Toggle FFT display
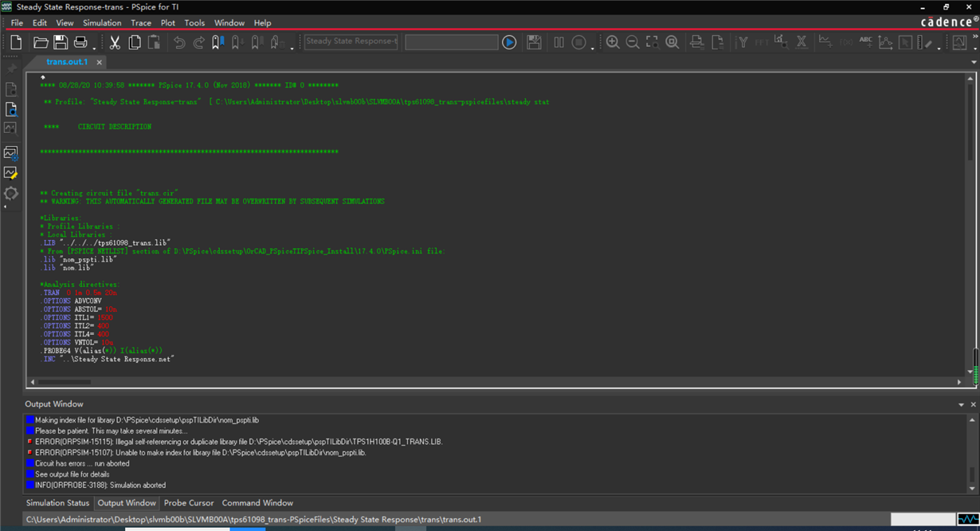 coord(762,42)
